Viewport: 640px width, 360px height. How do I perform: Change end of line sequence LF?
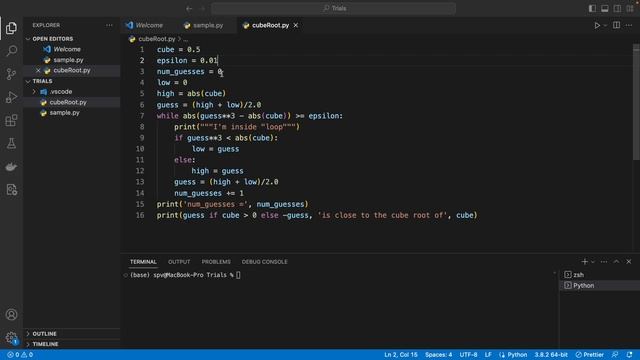tap(488, 355)
